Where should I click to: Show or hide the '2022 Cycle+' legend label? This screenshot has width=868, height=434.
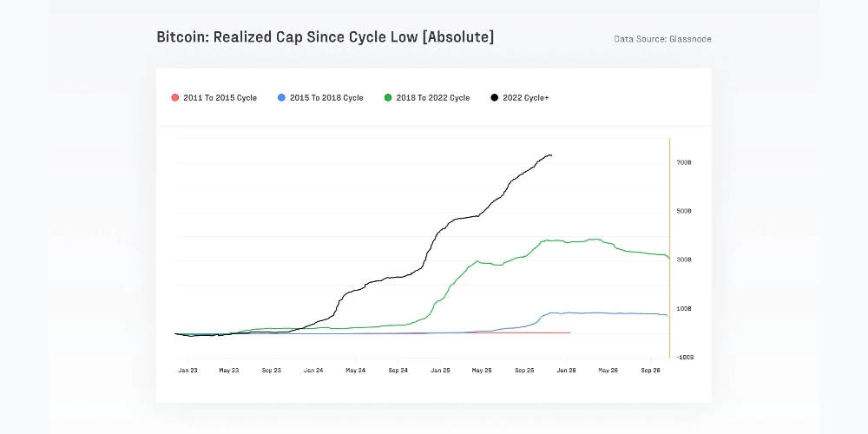click(x=526, y=98)
